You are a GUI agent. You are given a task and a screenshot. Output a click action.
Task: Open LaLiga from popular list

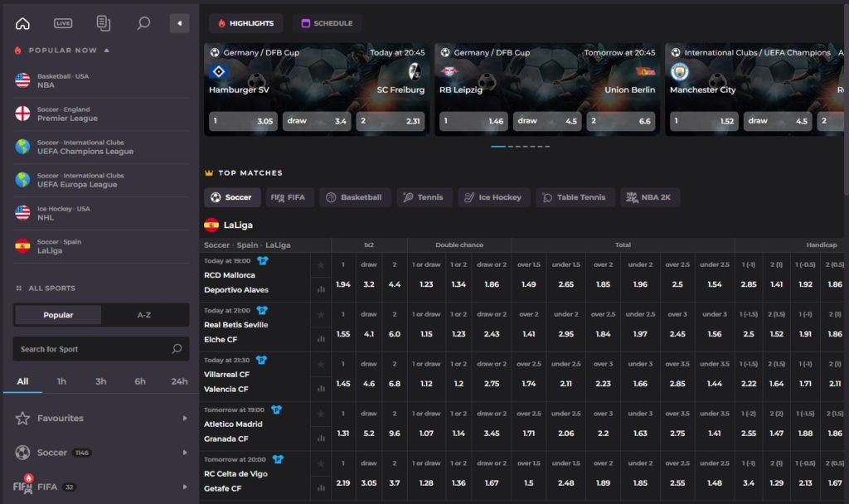[x=100, y=245]
